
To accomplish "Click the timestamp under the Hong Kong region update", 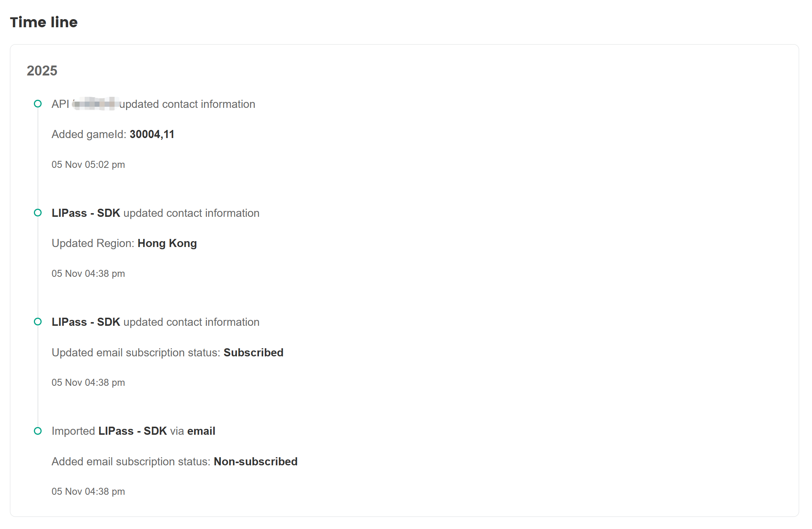I will click(x=88, y=274).
